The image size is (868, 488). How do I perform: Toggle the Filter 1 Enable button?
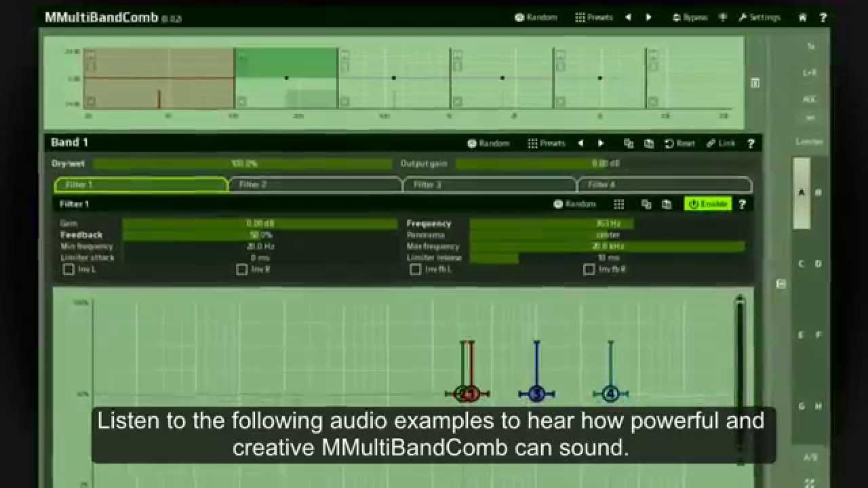[708, 203]
